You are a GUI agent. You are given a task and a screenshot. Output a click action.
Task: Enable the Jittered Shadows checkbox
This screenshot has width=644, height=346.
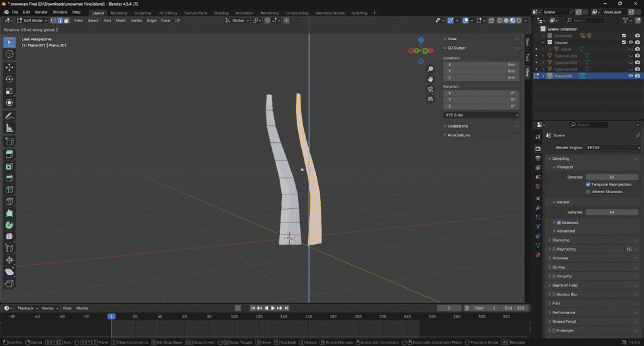588,192
